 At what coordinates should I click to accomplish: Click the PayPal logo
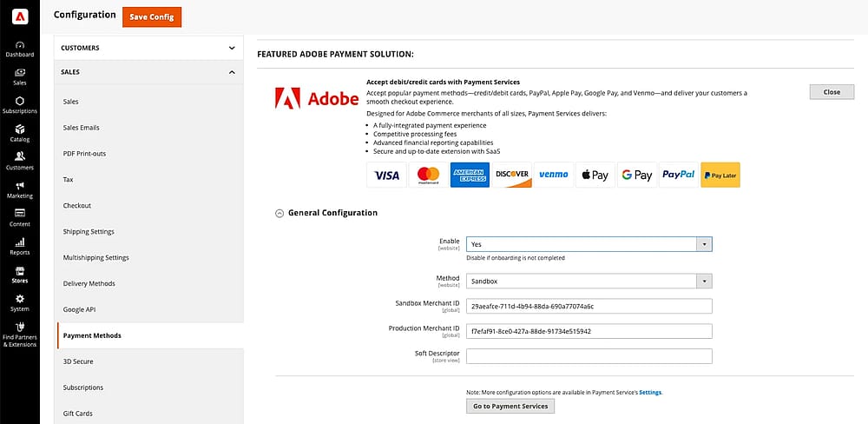pyautogui.click(x=679, y=175)
